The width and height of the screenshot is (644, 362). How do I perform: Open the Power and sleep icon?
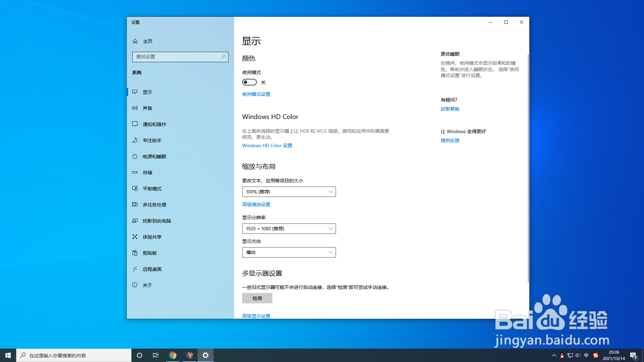coord(135,156)
